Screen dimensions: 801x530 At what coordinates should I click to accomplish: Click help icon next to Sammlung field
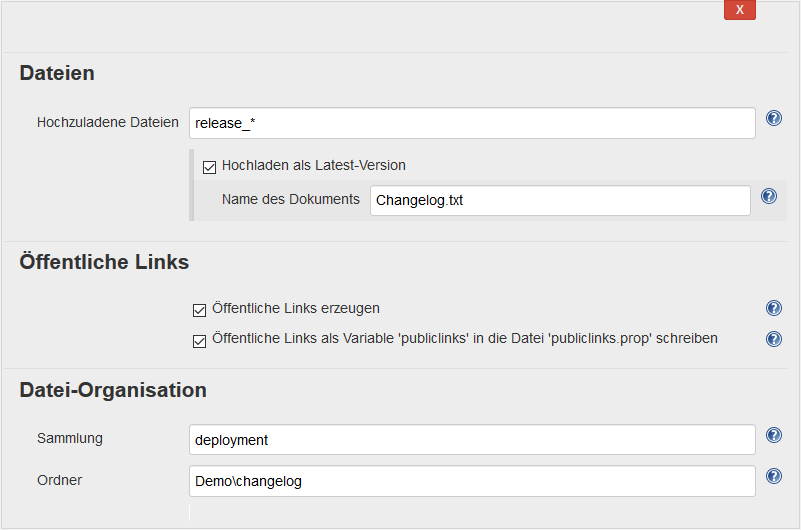773,435
